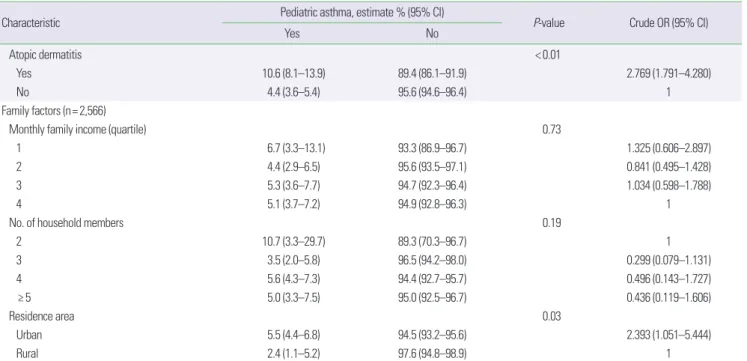The width and height of the screenshot is (747, 361).
Task: Click the Crude OR (95% CI) header
Action: point(668,23)
